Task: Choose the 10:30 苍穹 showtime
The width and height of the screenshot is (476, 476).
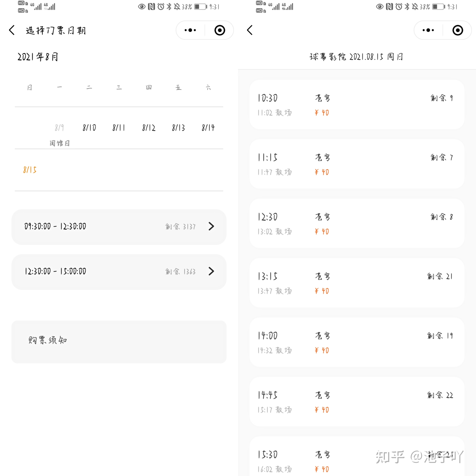Action: 357,105
